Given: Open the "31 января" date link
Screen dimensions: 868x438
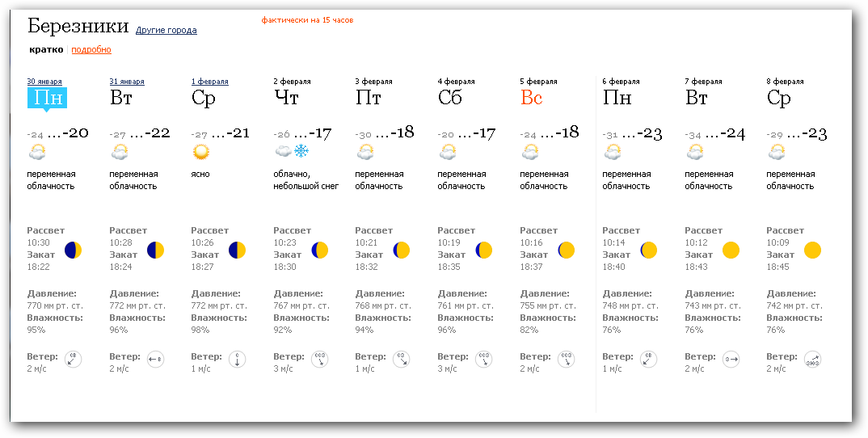Looking at the screenshot, I should click(x=127, y=82).
